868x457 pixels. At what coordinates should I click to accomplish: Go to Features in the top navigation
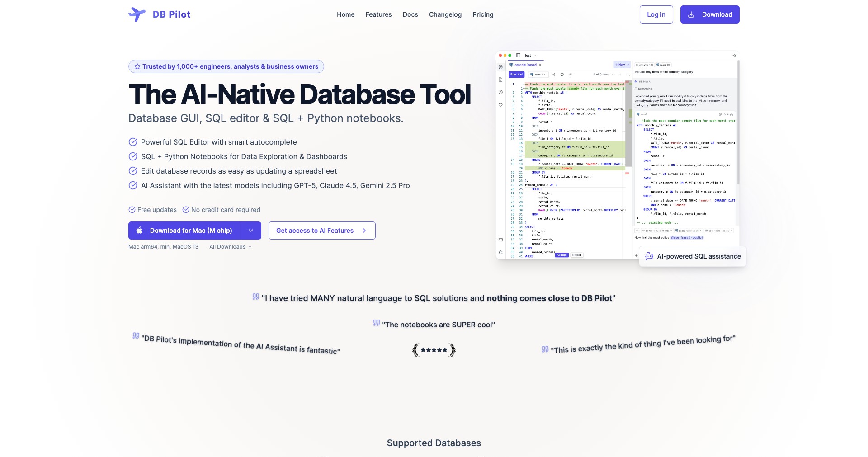[x=378, y=14]
